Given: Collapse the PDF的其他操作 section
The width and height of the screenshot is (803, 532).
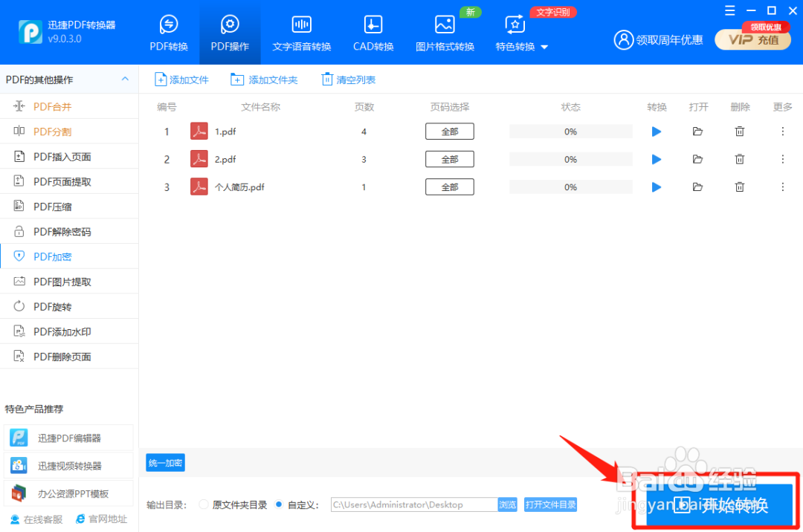Looking at the screenshot, I should pyautogui.click(x=125, y=80).
